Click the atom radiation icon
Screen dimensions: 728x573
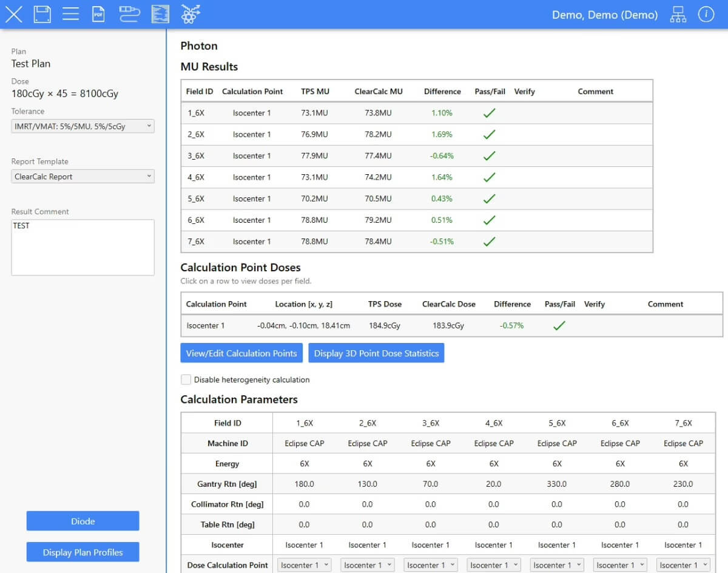pyautogui.click(x=190, y=14)
